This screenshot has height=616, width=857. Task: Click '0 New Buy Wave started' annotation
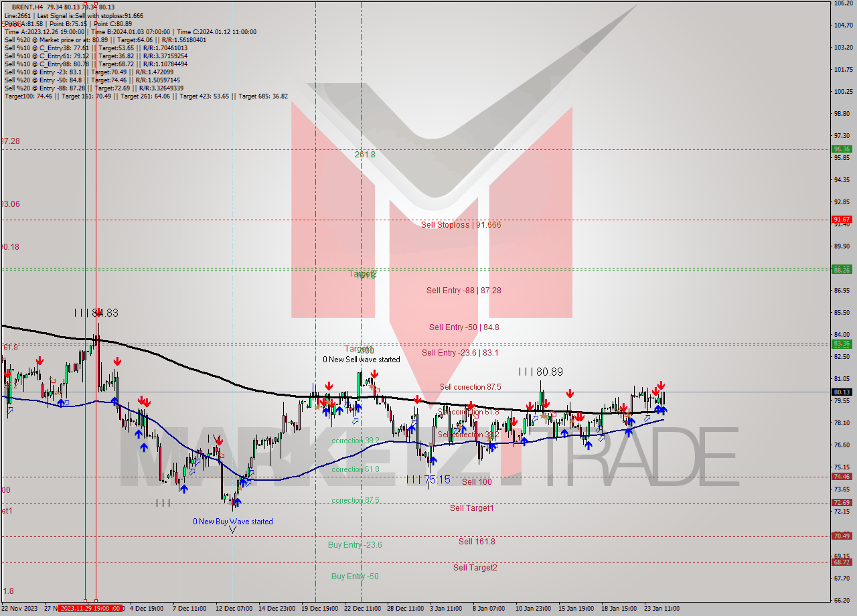(233, 522)
